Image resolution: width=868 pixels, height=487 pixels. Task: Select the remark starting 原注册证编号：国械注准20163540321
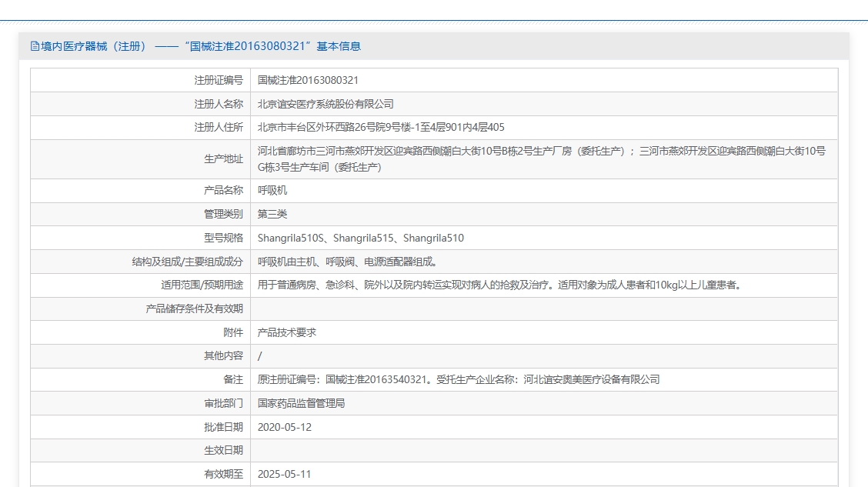click(459, 379)
